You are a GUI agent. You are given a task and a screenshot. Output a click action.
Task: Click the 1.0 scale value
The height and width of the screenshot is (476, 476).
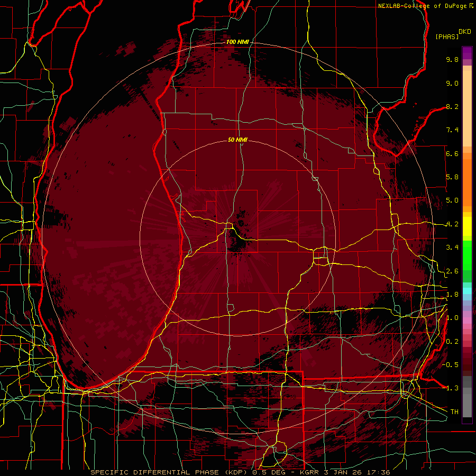(452, 318)
